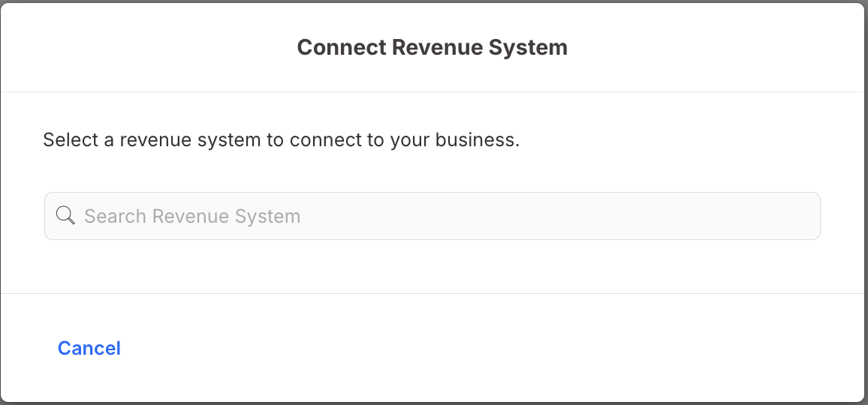Click the word "Revenue" in the dialog heading

coord(440,47)
